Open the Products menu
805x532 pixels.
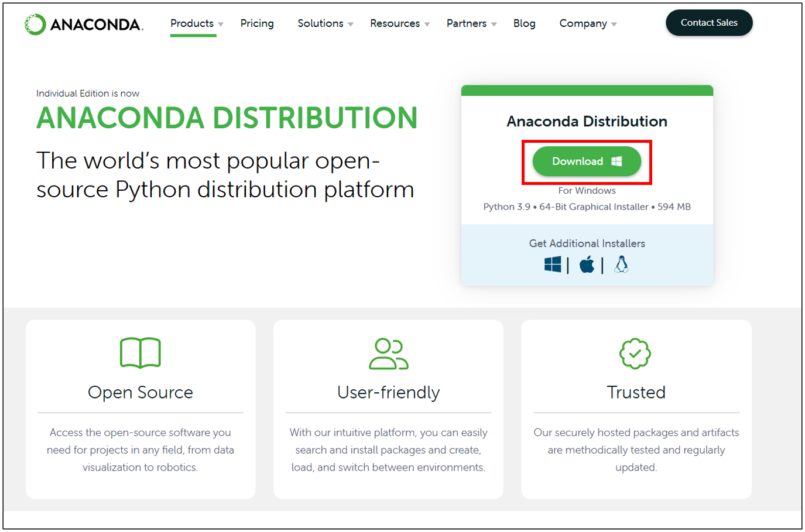point(192,23)
